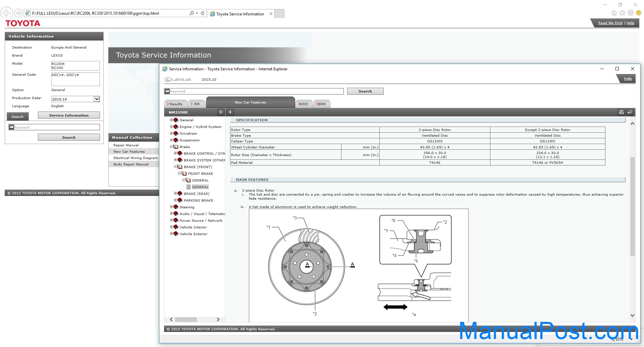The image size is (644, 347).
Task: Click the smiley feedback icon
Action: [639, 13]
